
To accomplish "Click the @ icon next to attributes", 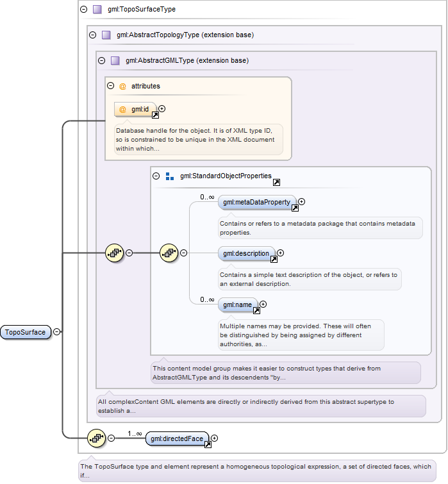I will click(122, 86).
